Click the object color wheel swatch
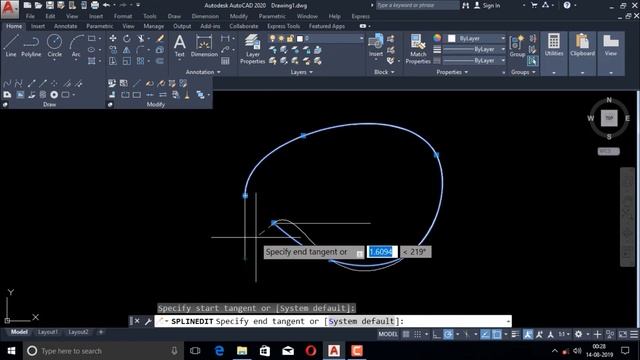The width and height of the screenshot is (640, 360). (x=437, y=38)
